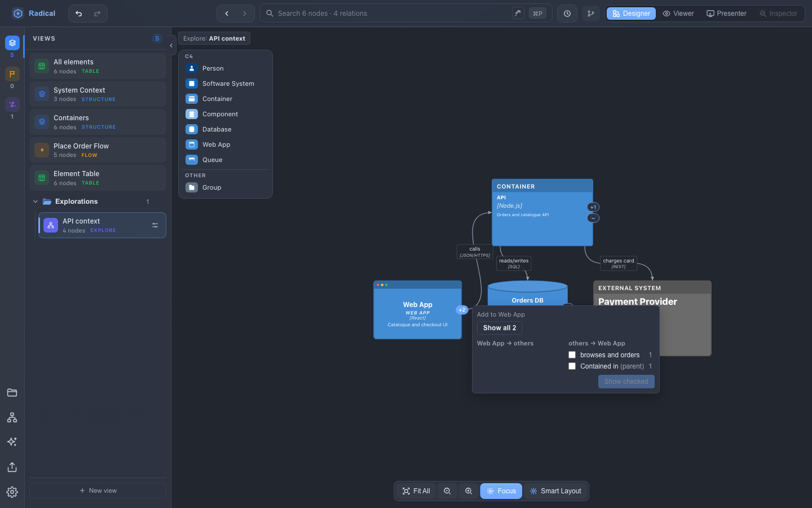This screenshot has width=812, height=508.
Task: Collapse the Explorations folder chevron
Action: pyautogui.click(x=36, y=202)
